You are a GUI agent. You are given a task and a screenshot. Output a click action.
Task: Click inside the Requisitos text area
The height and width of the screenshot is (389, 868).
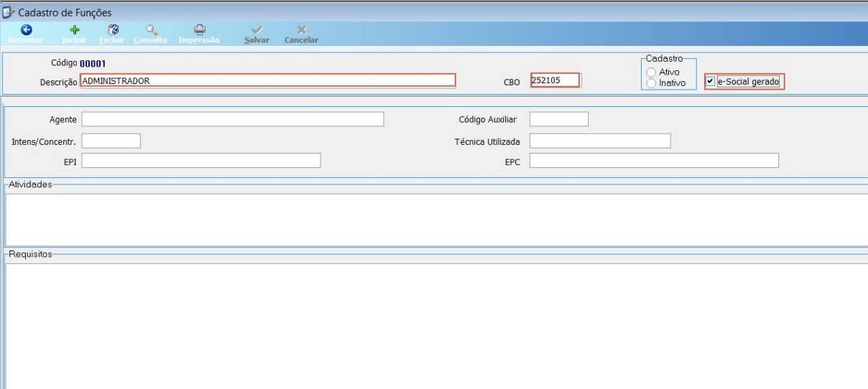coord(436,325)
